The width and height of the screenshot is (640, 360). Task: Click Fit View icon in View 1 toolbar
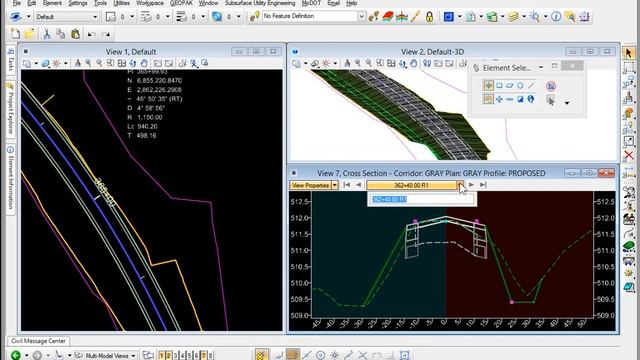pyautogui.click(x=122, y=63)
